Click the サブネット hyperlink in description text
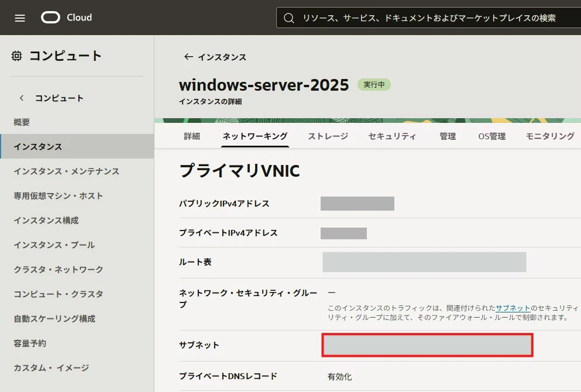Viewport: 581px width, 392px height. point(513,308)
